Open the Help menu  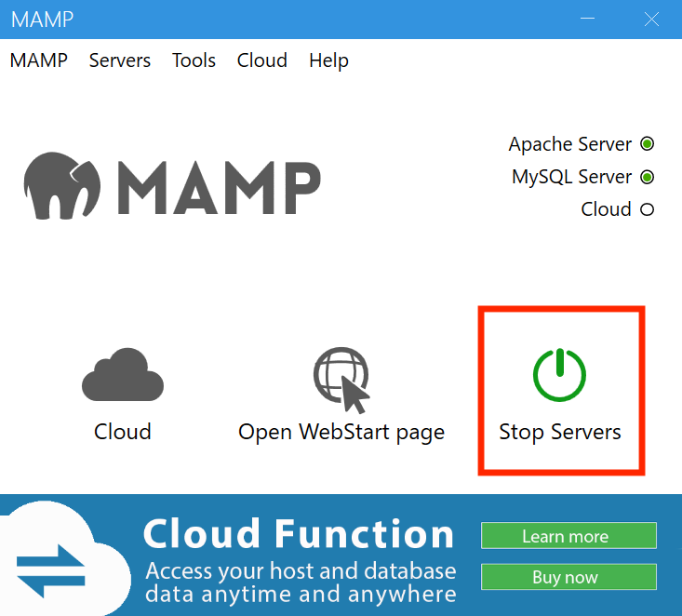(x=328, y=60)
